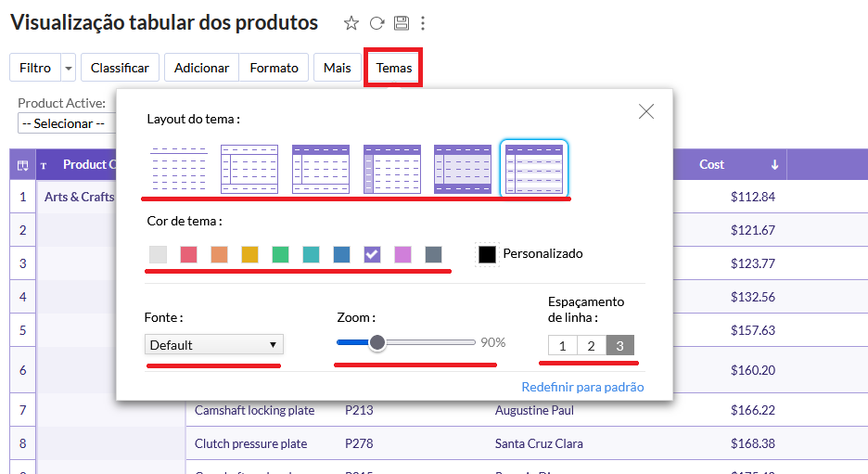Click the Classificar button
The width and height of the screenshot is (868, 474).
click(x=120, y=68)
